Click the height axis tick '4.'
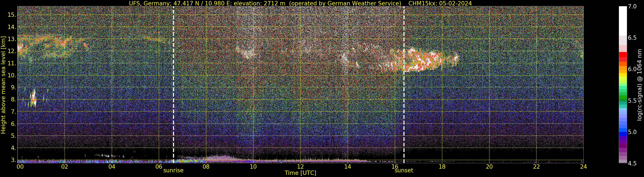This screenshot has width=644, height=177. [x=13, y=148]
